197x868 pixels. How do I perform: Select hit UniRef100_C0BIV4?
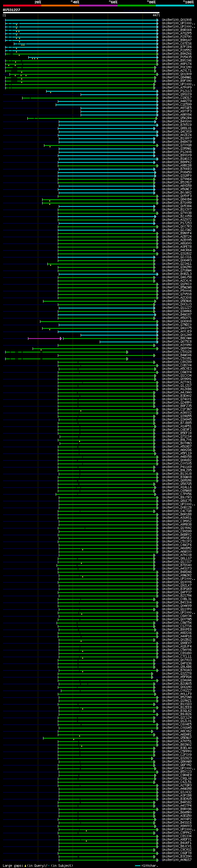[176, 365]
